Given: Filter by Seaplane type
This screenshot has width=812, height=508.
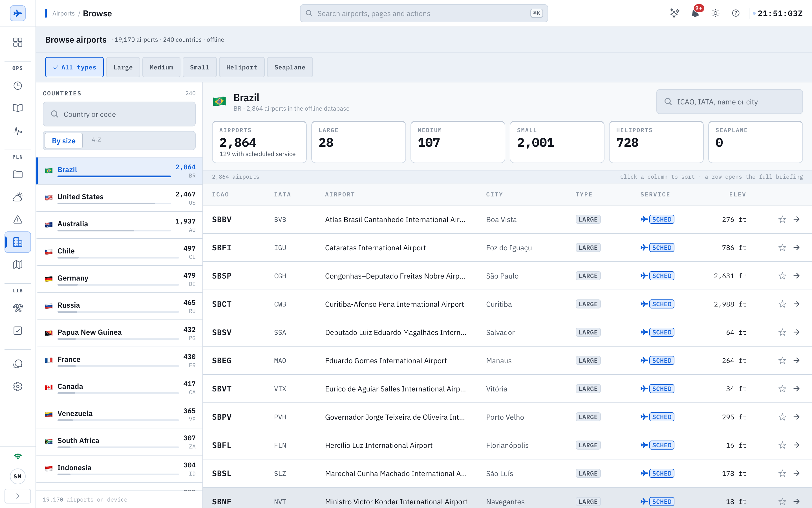Looking at the screenshot, I should (x=290, y=67).
